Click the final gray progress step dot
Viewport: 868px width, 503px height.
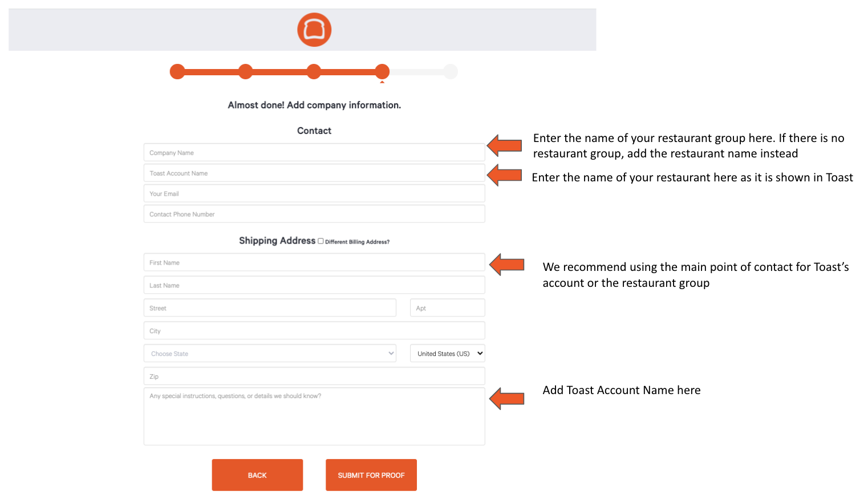(x=451, y=72)
